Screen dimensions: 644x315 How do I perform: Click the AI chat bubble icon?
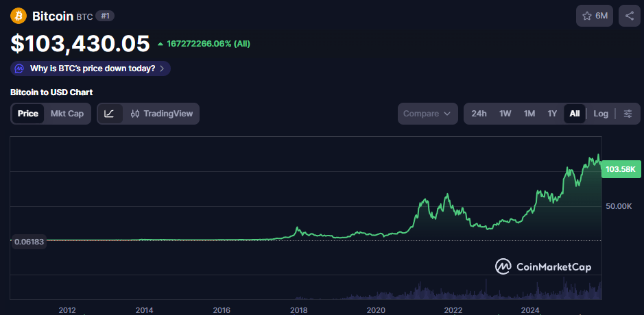(19, 68)
